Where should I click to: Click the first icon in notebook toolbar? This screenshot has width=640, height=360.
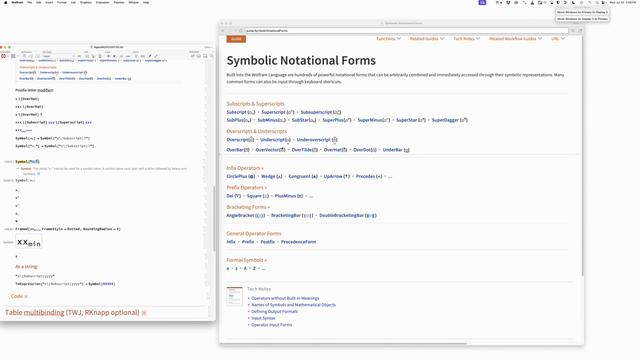(x=4, y=56)
